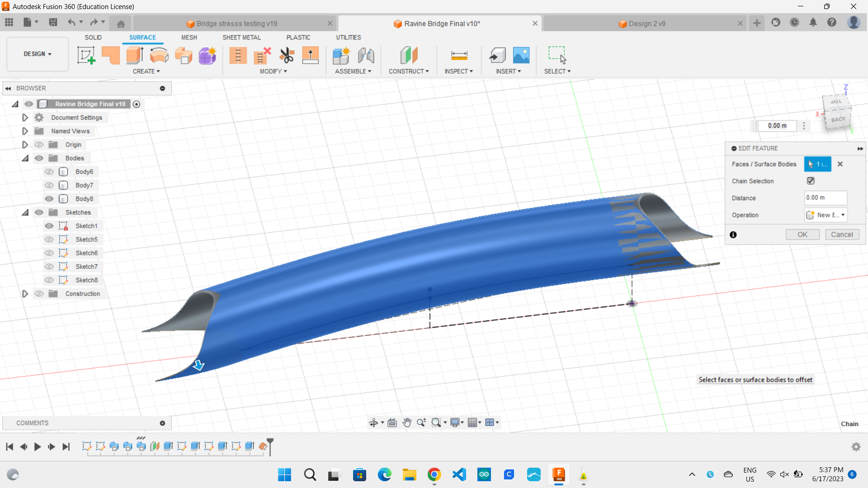Select the Mirror tool in Modify

tap(273, 71)
